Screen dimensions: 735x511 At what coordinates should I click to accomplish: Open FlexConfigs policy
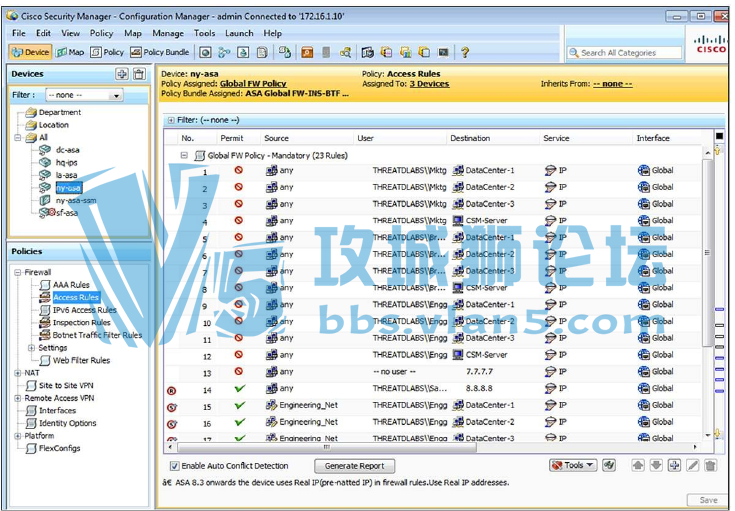point(60,449)
